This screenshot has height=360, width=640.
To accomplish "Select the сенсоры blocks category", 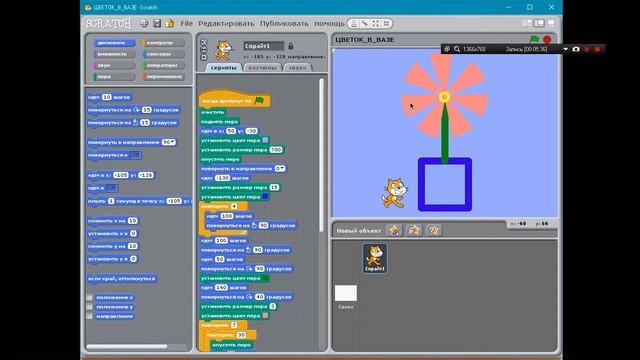I will [x=163, y=54].
